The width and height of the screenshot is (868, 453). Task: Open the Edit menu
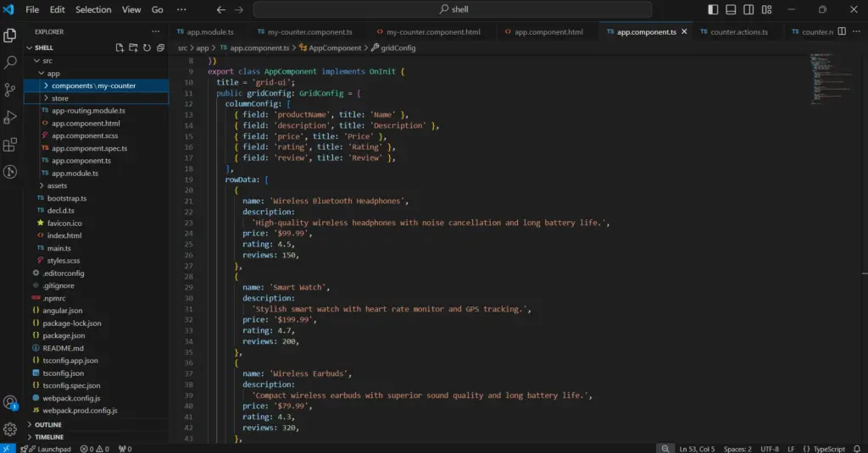coord(57,9)
